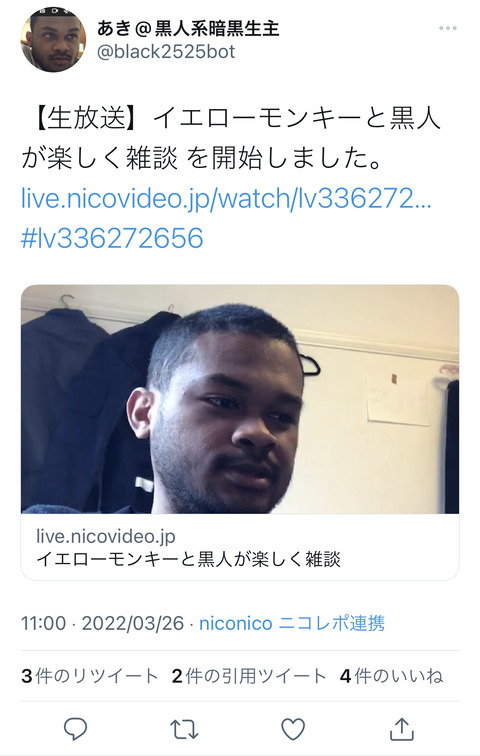Open the live.nicovideo.jp/watch link in tweet
Viewport: 480px width, 756px height.
pyautogui.click(x=226, y=198)
